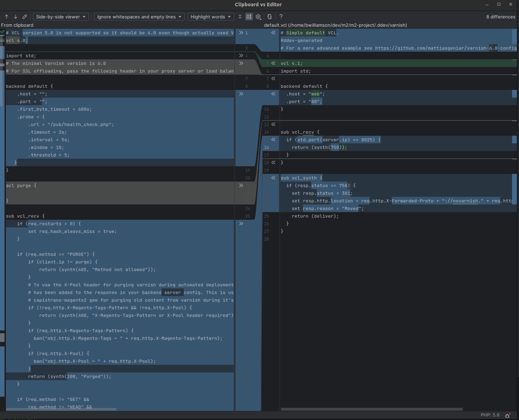Click the .first_byte_timeout = 600s; line
Screen dimensions: 519x420
coord(55,109)
